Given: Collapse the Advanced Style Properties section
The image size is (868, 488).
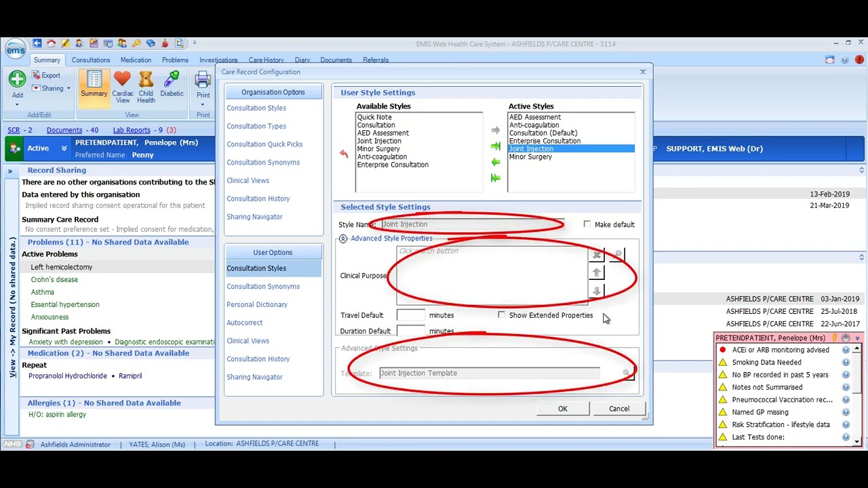Looking at the screenshot, I should (x=343, y=239).
